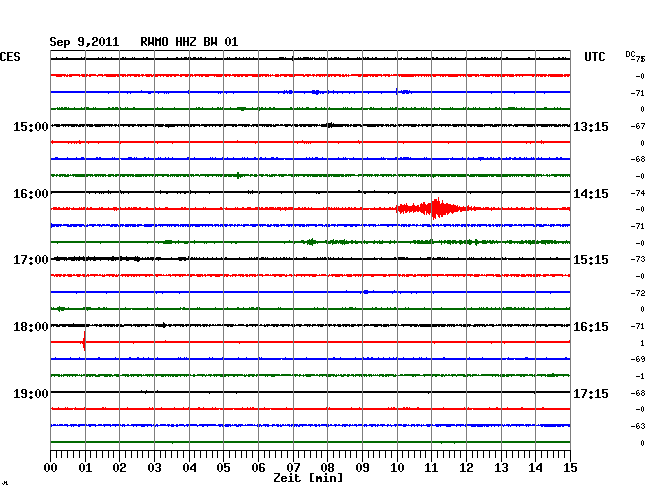Click the DC value "-67" beside 13:15

click(640, 126)
